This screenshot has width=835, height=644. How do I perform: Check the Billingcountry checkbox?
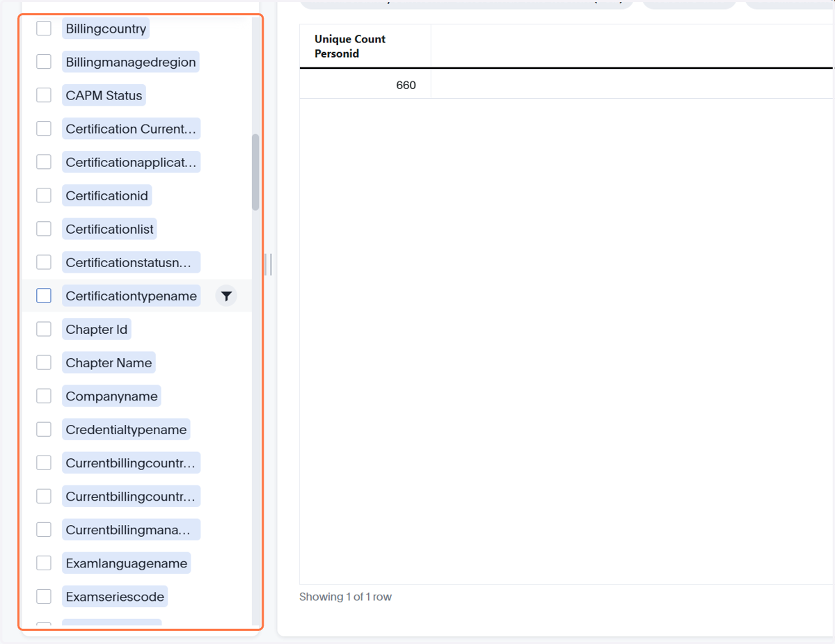point(44,29)
